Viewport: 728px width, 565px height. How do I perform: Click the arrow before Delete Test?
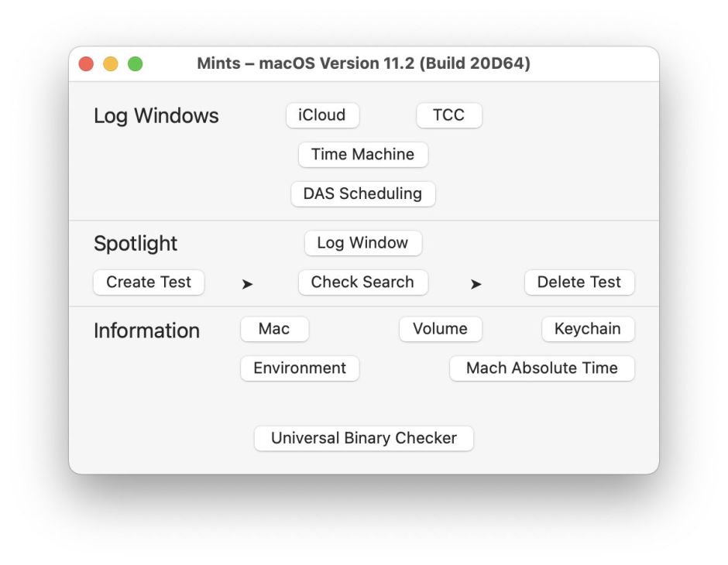(476, 284)
